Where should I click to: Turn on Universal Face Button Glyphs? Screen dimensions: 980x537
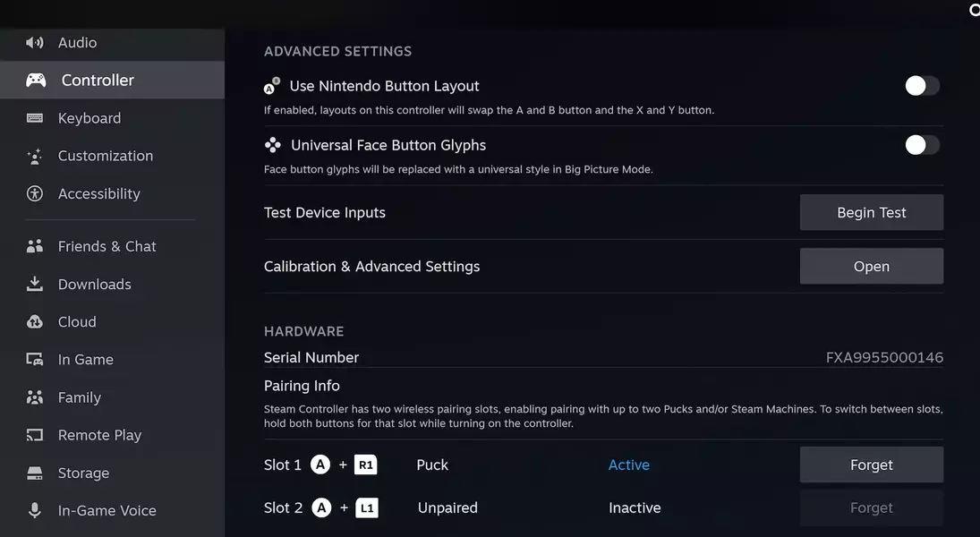click(922, 145)
